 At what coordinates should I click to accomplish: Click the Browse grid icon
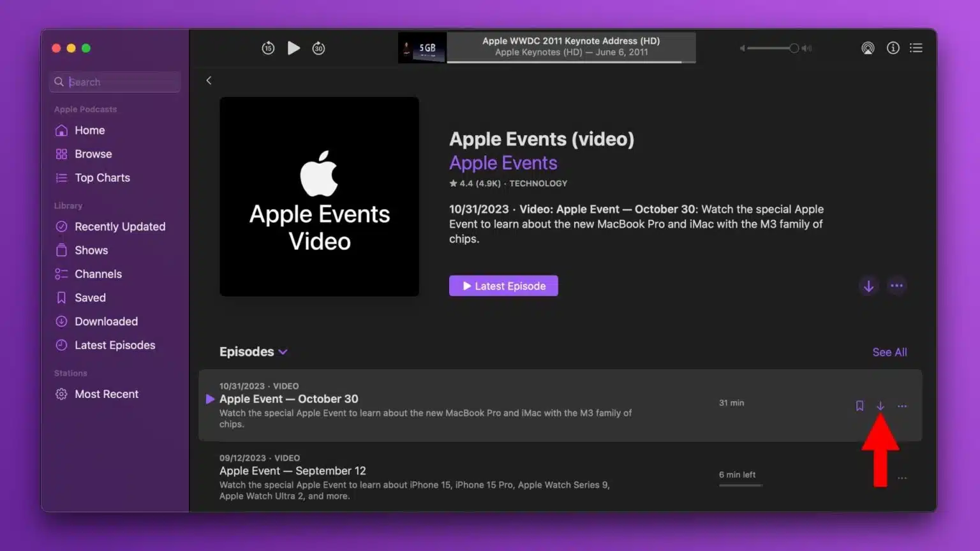coord(61,154)
